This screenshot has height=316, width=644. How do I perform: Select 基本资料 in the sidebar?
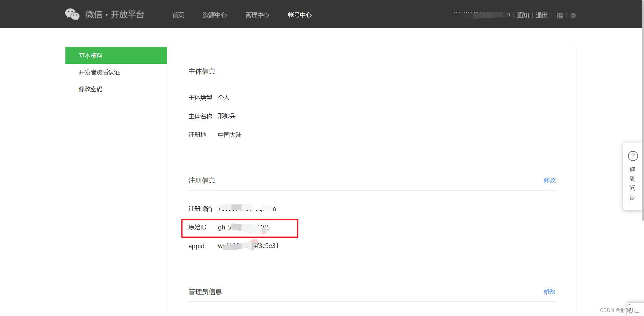116,55
